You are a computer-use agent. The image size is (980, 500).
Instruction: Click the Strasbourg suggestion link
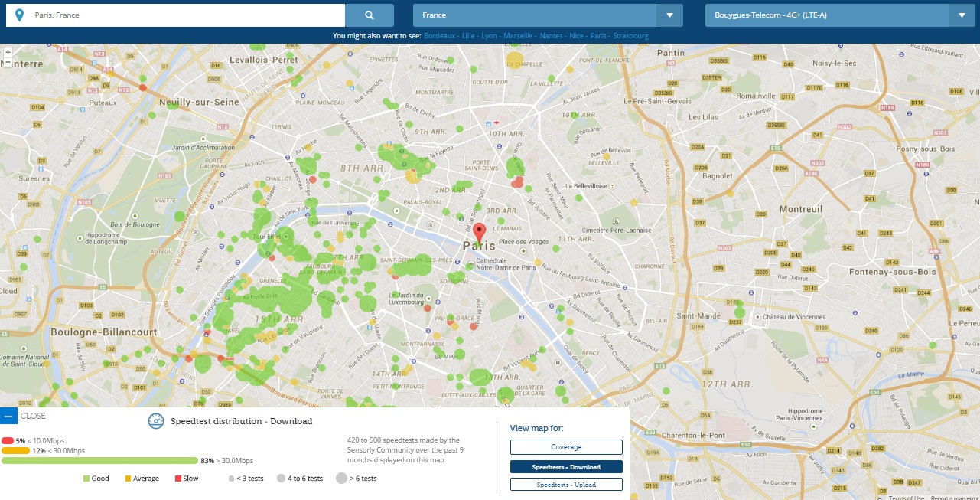point(630,36)
